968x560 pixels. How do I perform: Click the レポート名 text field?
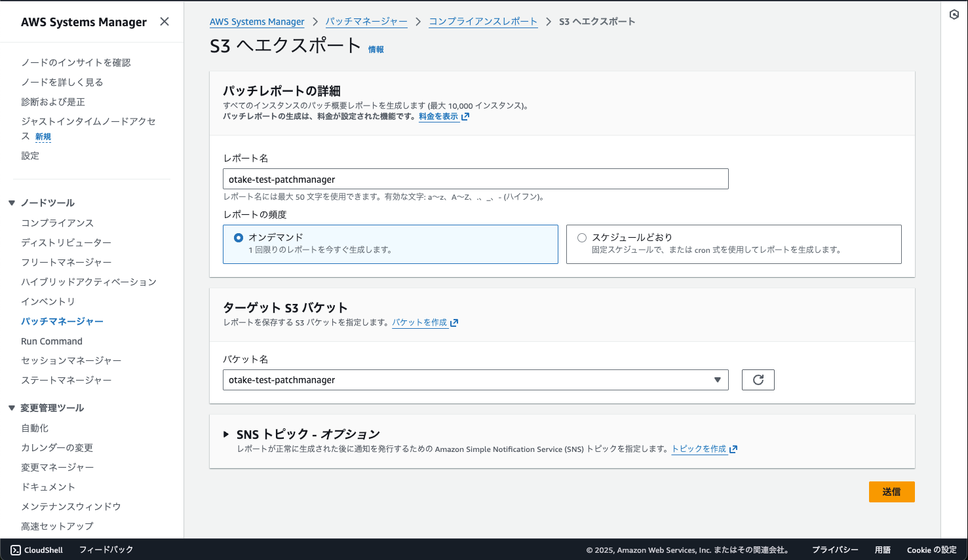click(x=475, y=179)
